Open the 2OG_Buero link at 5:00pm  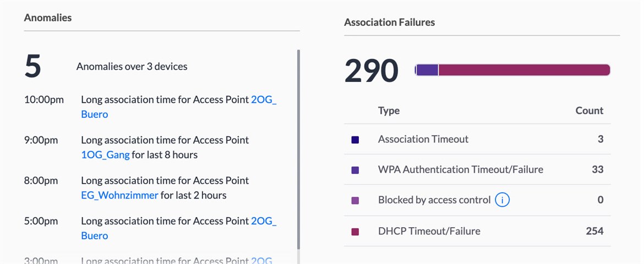179,228
